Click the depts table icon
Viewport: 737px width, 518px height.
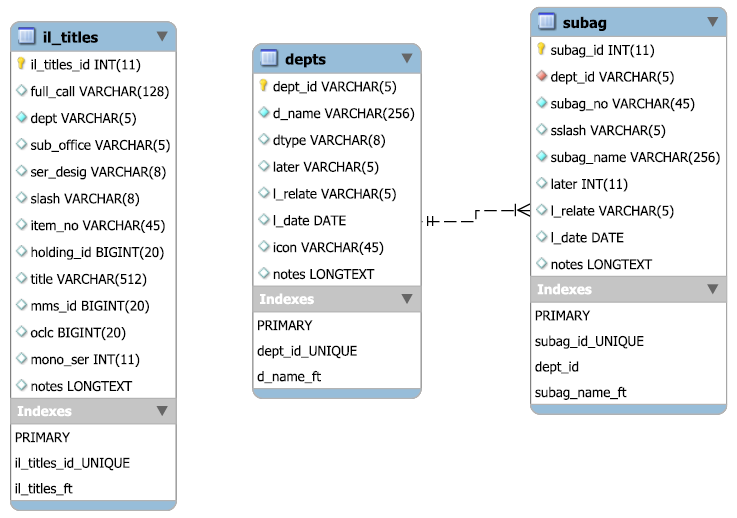(x=269, y=59)
